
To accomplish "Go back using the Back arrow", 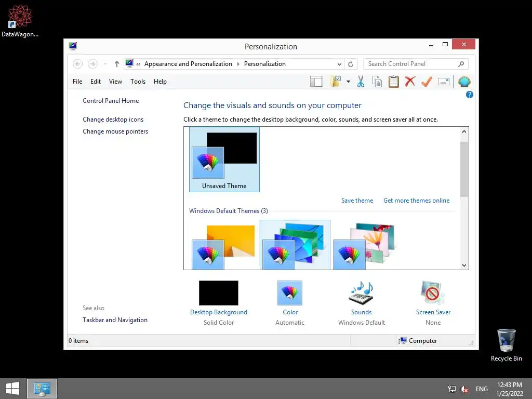I will click(78, 64).
